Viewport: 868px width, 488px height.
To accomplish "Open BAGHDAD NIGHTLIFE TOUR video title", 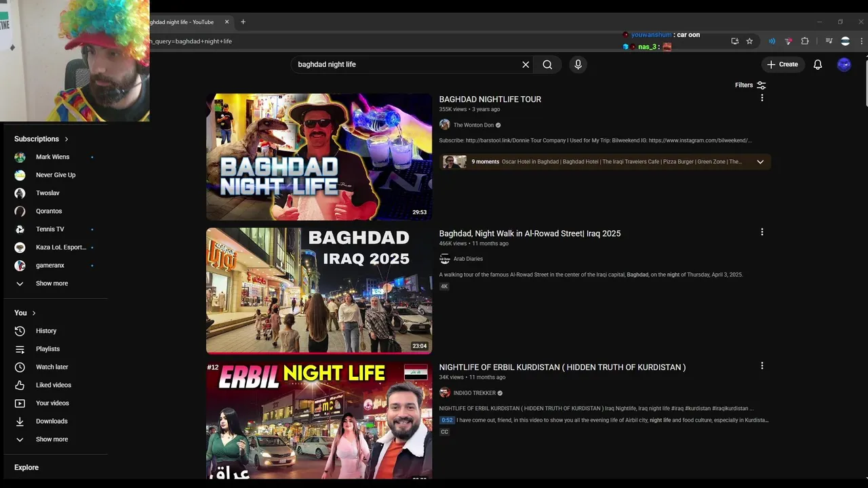I will click(490, 100).
